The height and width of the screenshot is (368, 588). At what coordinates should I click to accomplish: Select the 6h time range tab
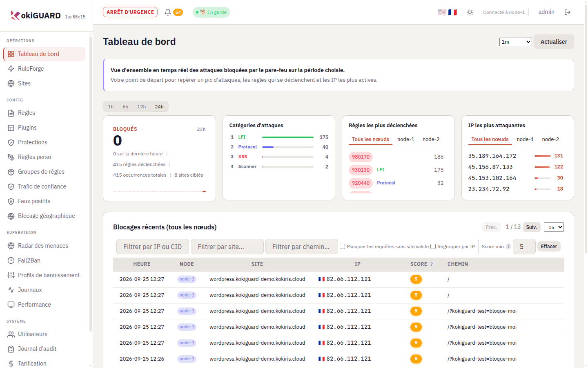125,107
